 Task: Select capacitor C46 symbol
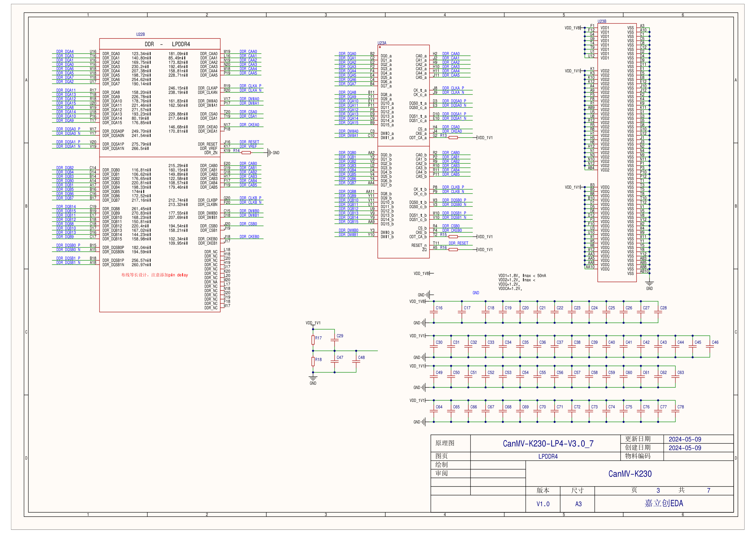pyautogui.click(x=709, y=346)
